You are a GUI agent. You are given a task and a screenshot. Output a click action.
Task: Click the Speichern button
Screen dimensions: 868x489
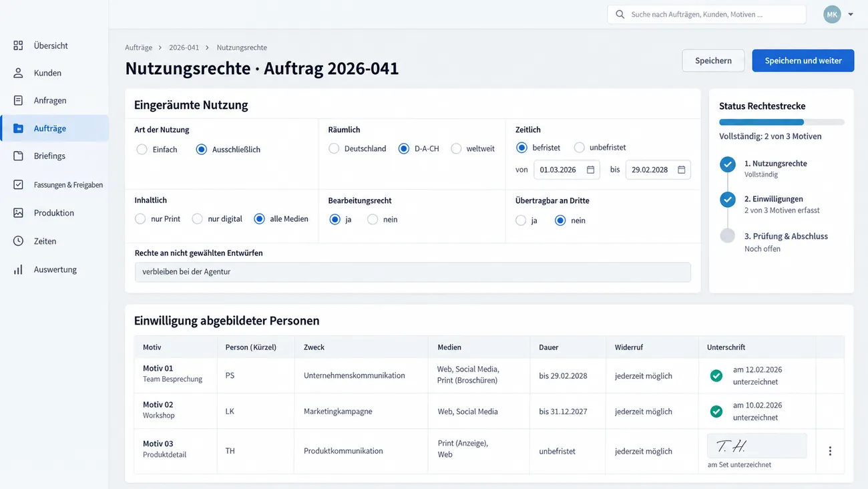713,61
